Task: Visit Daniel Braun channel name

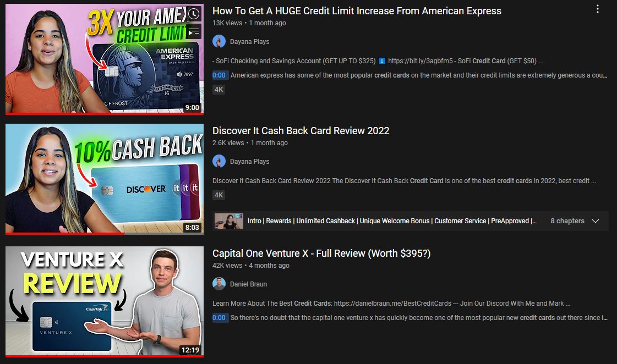Action: coord(248,284)
